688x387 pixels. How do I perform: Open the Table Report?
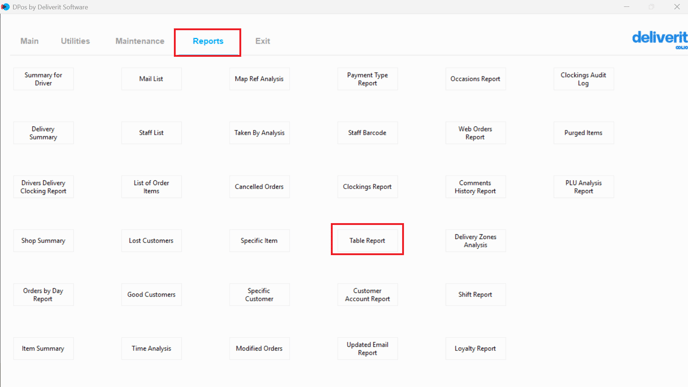tap(367, 240)
